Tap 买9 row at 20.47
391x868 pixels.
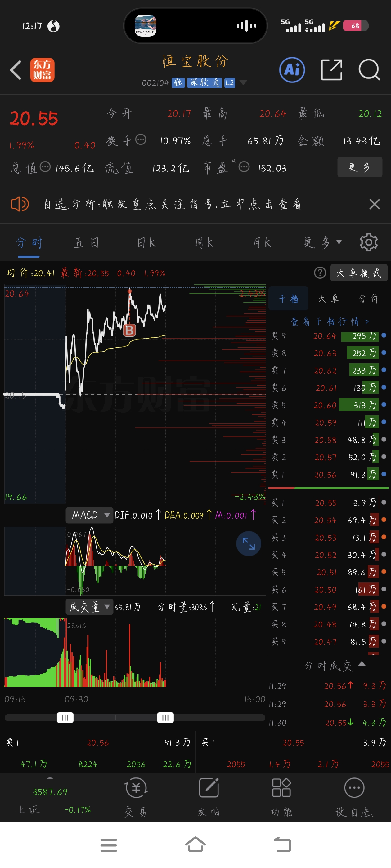coord(329,642)
